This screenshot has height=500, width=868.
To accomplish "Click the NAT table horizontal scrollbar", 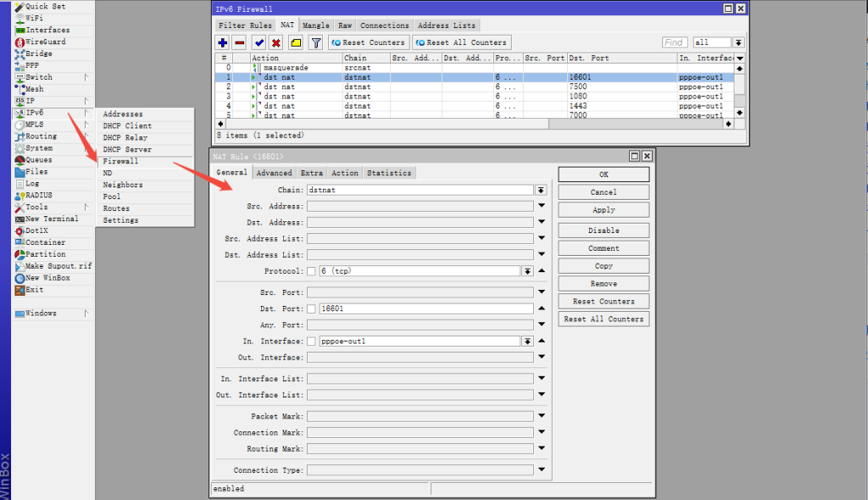I will point(381,124).
